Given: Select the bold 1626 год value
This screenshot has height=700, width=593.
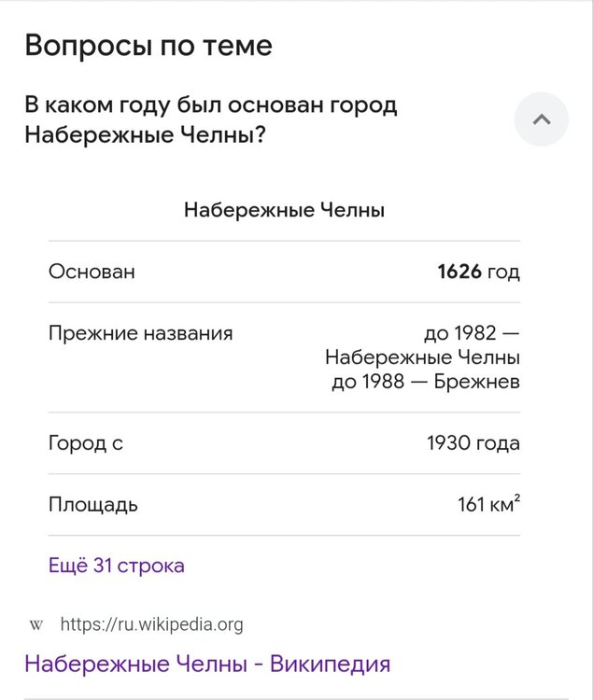Looking at the screenshot, I should (x=478, y=272).
